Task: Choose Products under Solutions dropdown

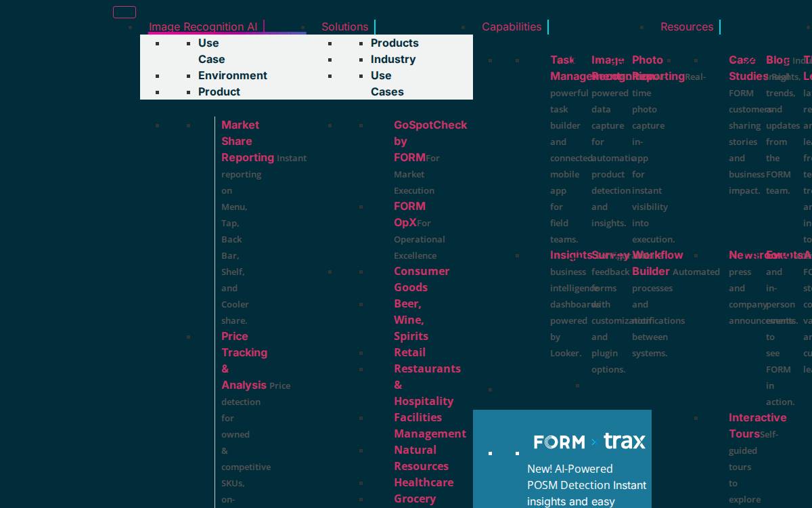Action: 394,43
